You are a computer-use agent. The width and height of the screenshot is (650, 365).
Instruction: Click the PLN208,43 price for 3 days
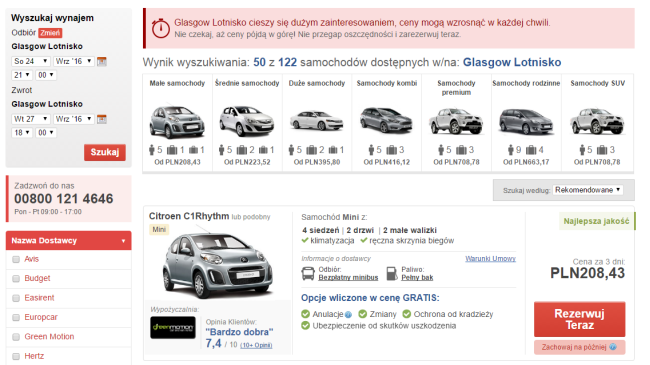point(587,273)
